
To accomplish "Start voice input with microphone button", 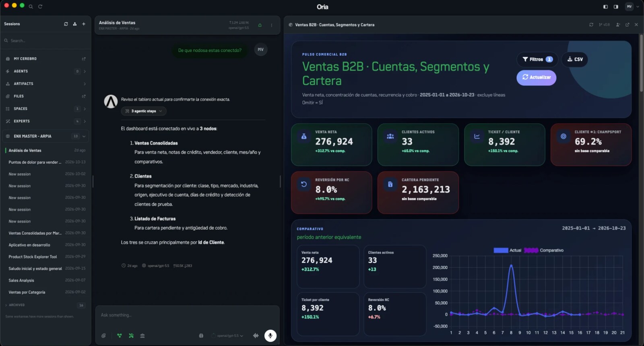I will click(x=270, y=336).
